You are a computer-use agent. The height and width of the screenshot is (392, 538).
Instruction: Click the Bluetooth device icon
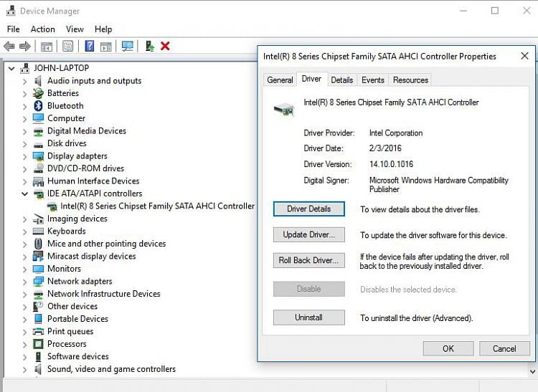(x=38, y=105)
